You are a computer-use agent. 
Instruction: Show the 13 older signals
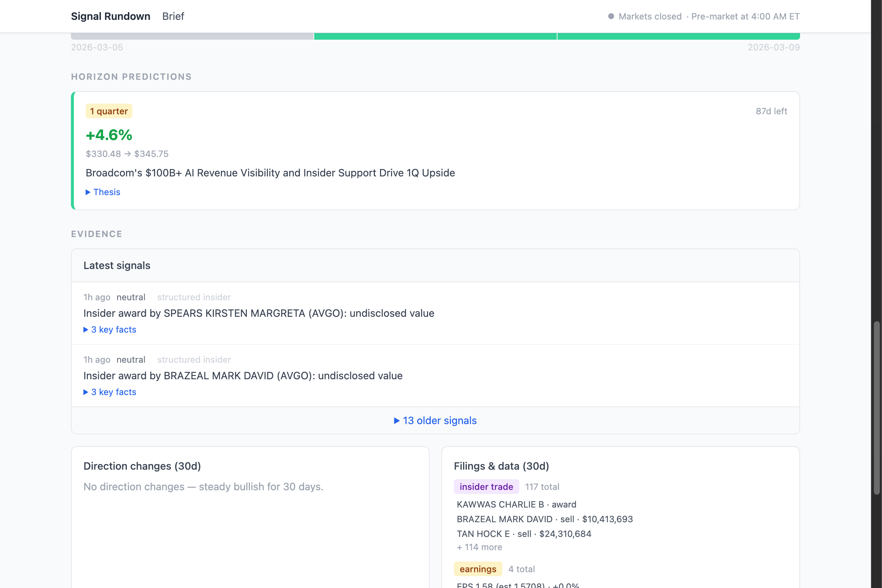click(435, 420)
